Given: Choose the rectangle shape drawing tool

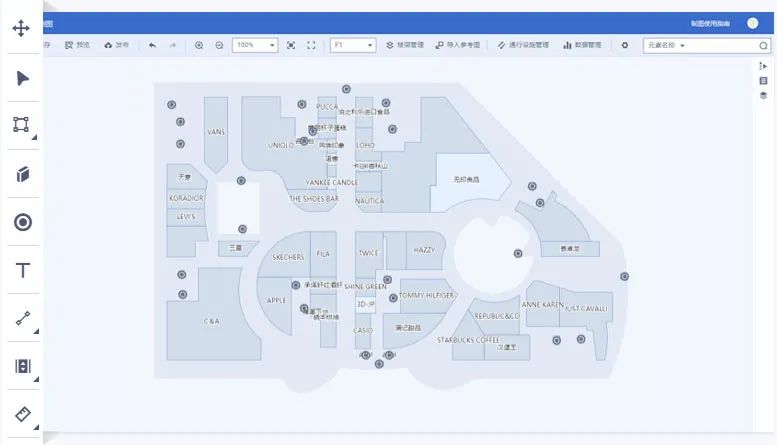Looking at the screenshot, I should point(21,125).
